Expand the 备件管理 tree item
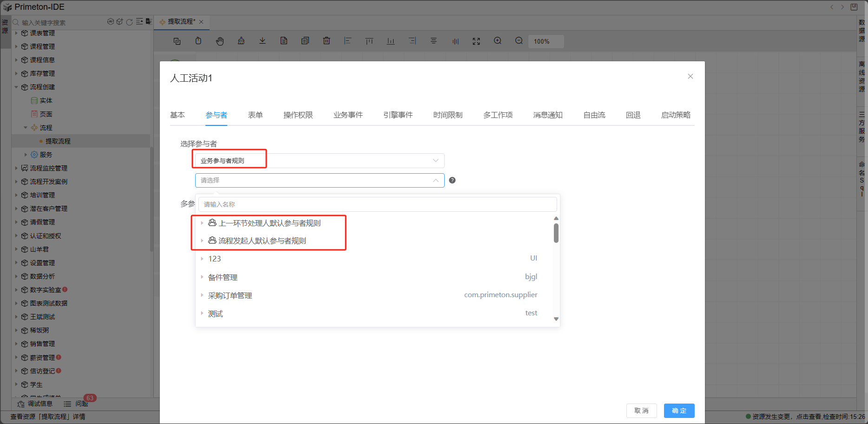868x424 pixels. coord(202,277)
